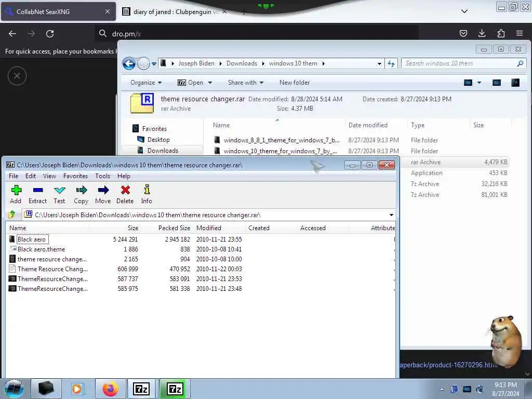Open the Edit menu in 7-Zip
Screen dimensions: 532x399
[x=31, y=176]
